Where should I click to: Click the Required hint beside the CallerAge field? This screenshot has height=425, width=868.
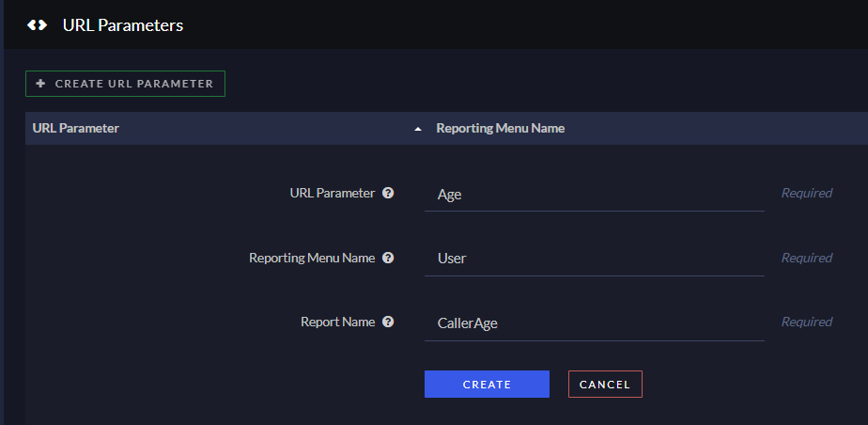pyautogui.click(x=807, y=322)
